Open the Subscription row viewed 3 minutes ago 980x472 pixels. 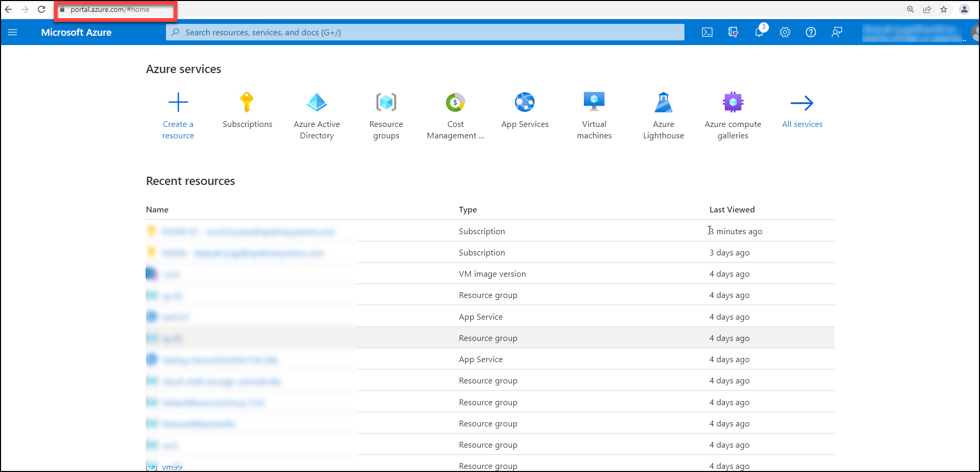[490, 231]
